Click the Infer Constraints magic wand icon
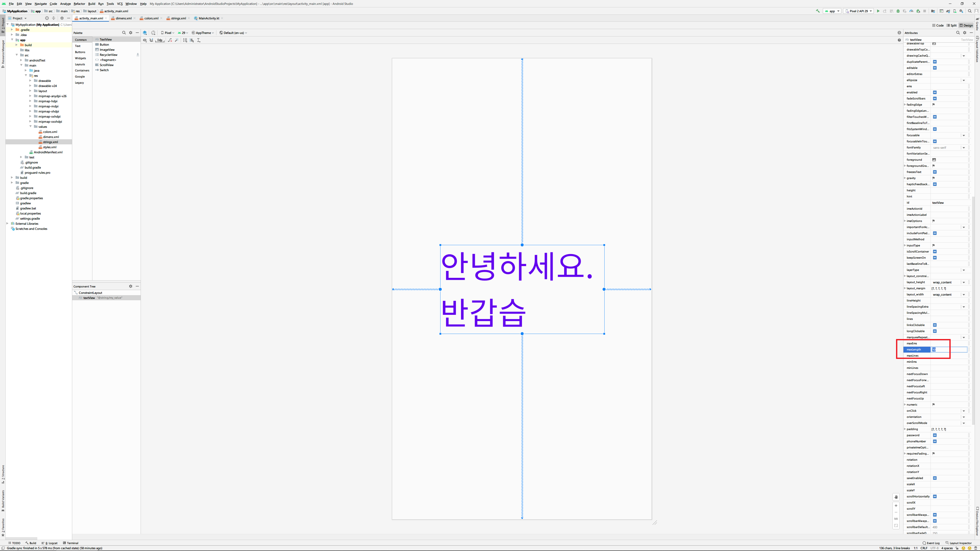The image size is (980, 551). click(177, 40)
